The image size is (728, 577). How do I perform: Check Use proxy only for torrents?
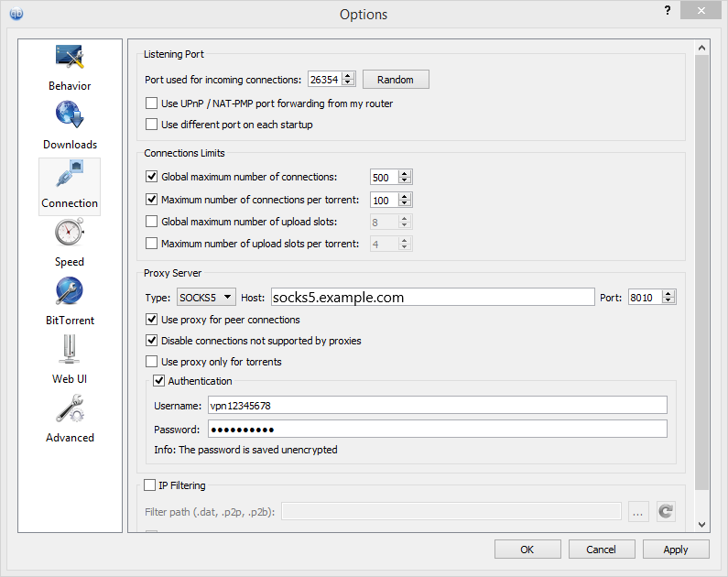click(151, 361)
